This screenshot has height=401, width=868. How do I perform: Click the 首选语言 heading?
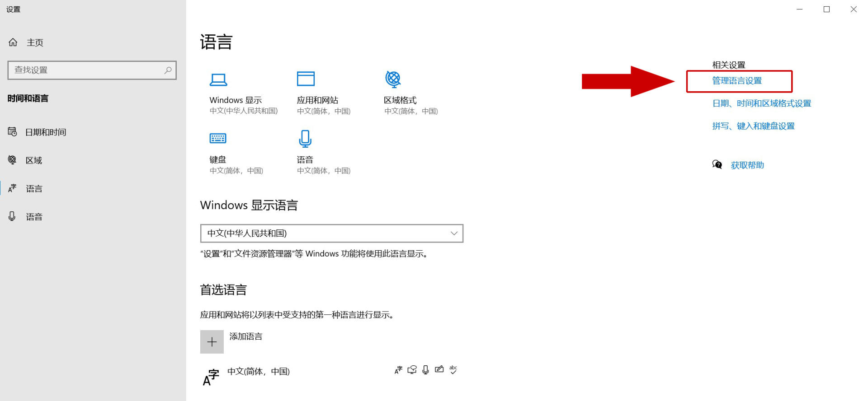coord(223,290)
